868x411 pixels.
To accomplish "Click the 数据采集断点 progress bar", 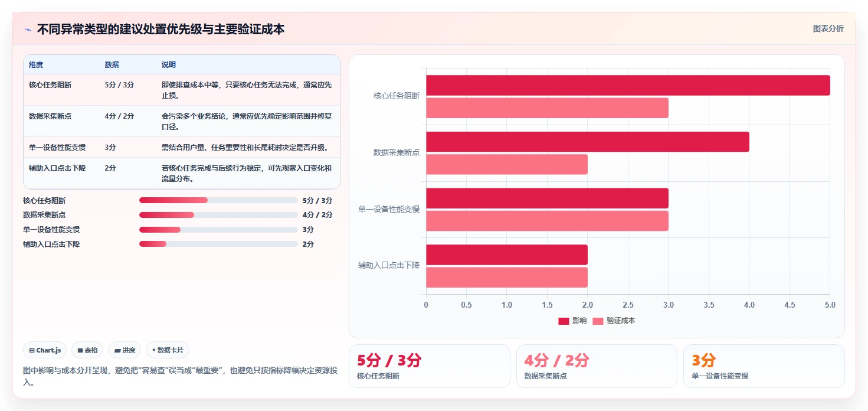I will click(218, 215).
